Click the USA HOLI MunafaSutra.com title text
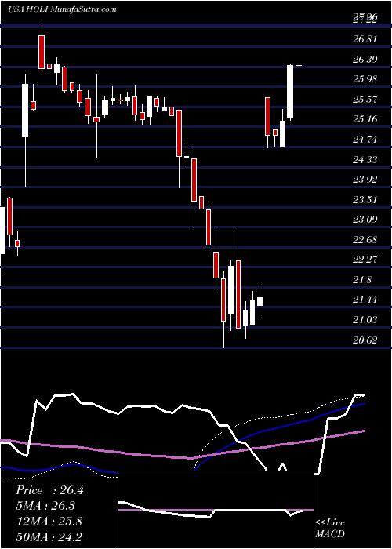Image resolution: width=392 pixels, height=549 pixels. 63,9
